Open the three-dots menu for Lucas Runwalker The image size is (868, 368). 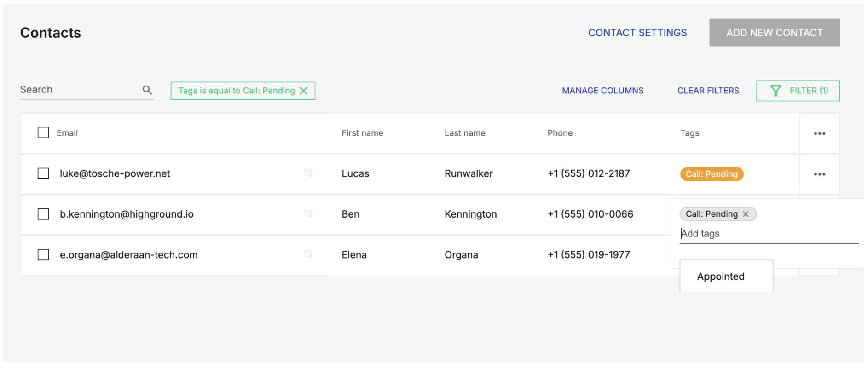pyautogui.click(x=819, y=174)
